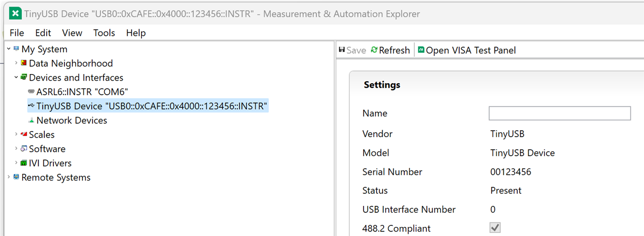The image size is (644, 236).
Task: Click the My System computer icon
Action: pyautogui.click(x=17, y=49)
